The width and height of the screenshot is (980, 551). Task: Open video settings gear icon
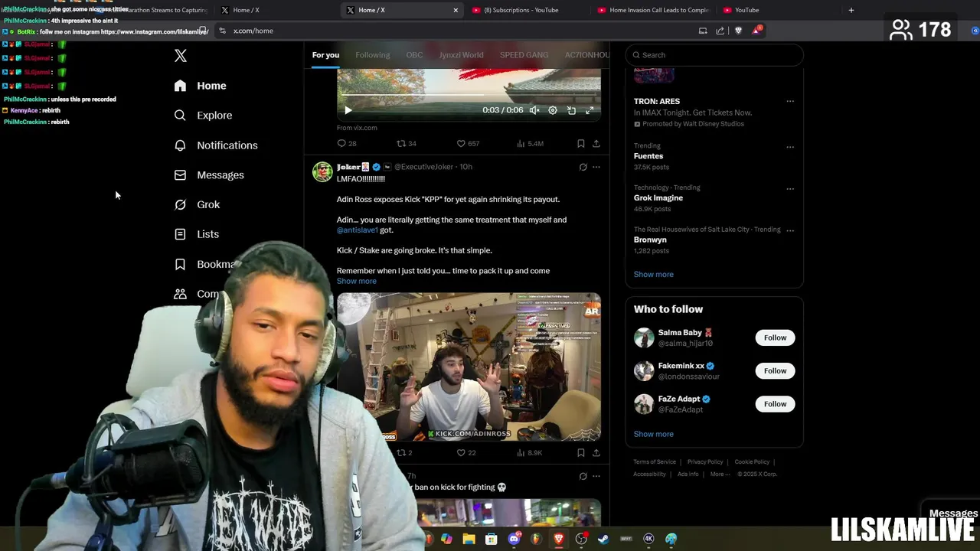click(x=553, y=110)
